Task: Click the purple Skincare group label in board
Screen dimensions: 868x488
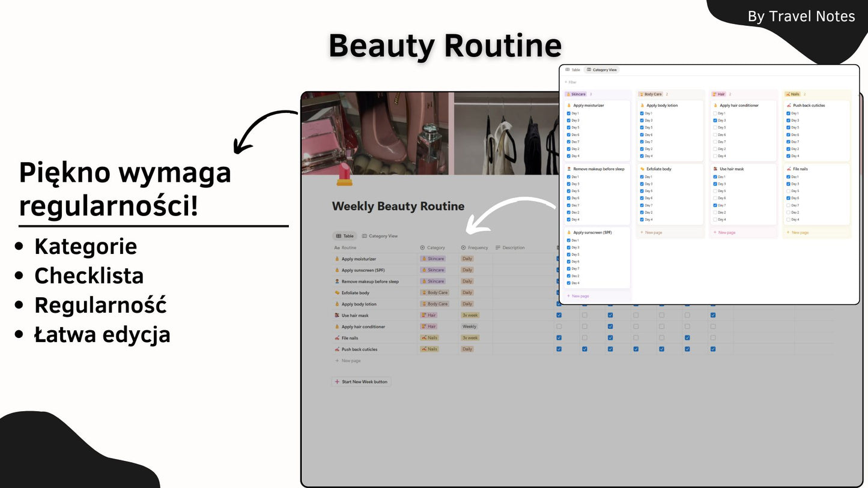Action: click(576, 94)
